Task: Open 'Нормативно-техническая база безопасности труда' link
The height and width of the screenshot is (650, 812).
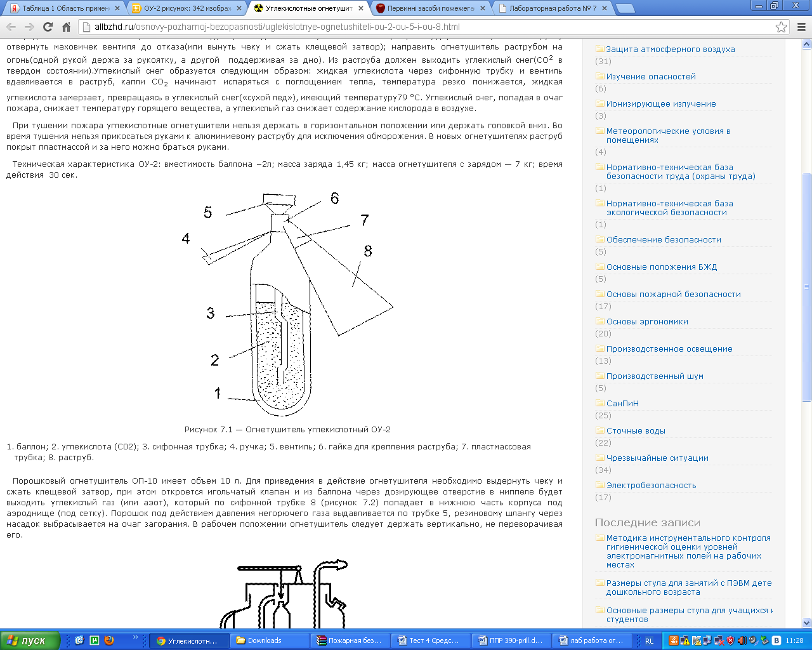Action: click(681, 171)
